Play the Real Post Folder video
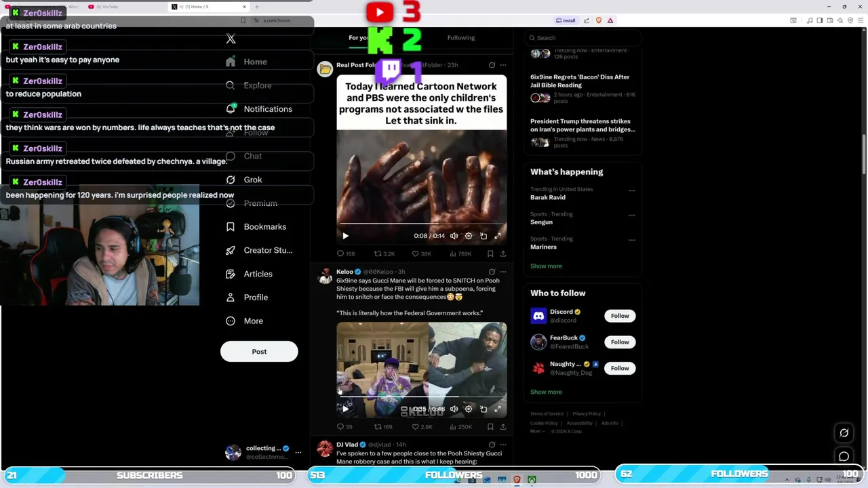Screen dimensions: 868x488 [x=345, y=236]
